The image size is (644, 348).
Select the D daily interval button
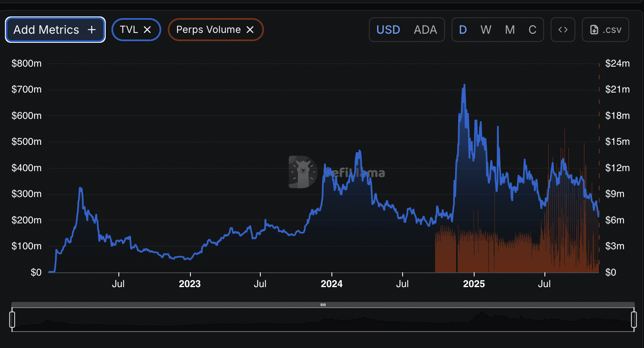coord(463,29)
